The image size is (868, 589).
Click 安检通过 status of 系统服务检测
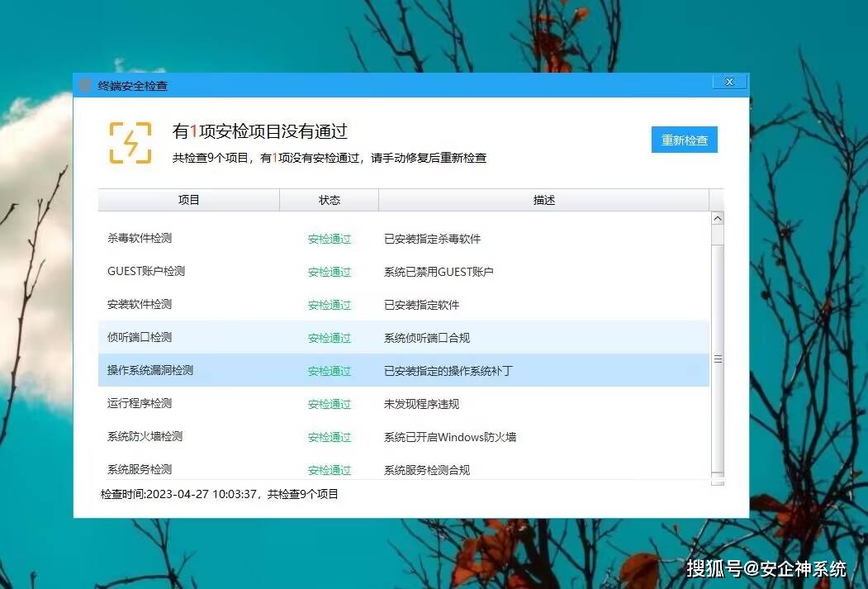[x=330, y=470]
